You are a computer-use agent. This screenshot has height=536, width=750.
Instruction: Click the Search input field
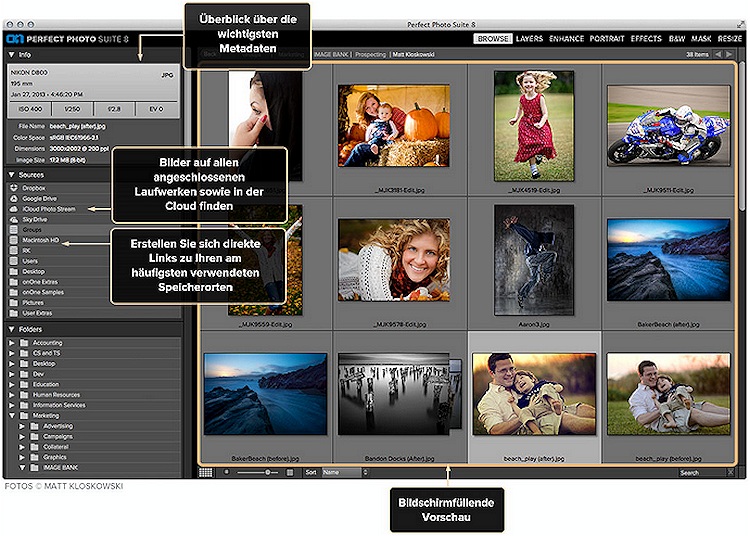[x=705, y=472]
